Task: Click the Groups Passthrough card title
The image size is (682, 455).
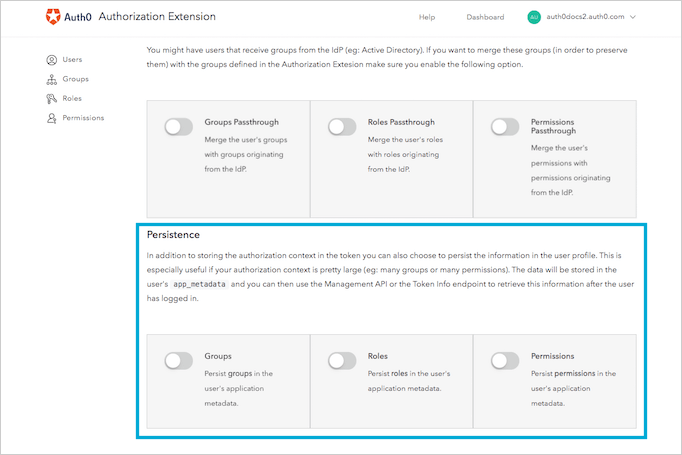Action: pos(241,122)
